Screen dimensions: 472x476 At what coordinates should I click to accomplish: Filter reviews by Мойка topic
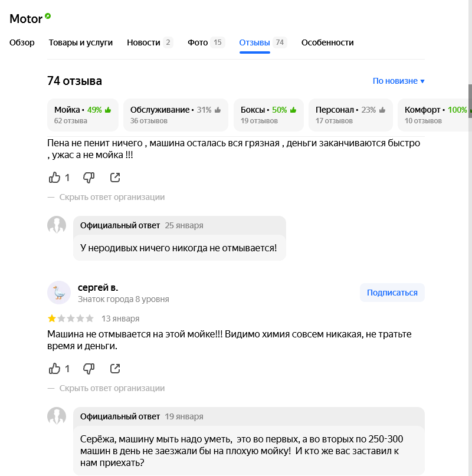coord(83,114)
